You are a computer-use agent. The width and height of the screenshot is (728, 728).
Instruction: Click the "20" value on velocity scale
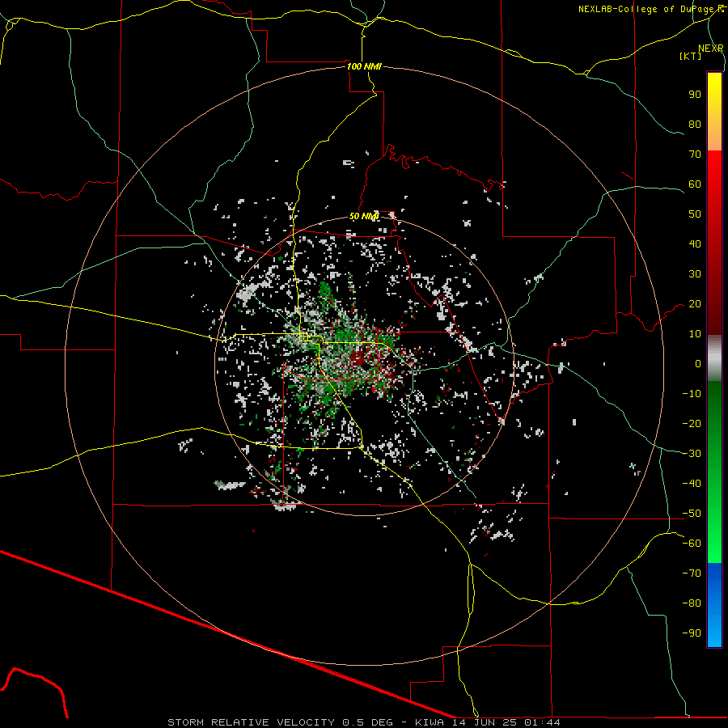[x=695, y=303]
